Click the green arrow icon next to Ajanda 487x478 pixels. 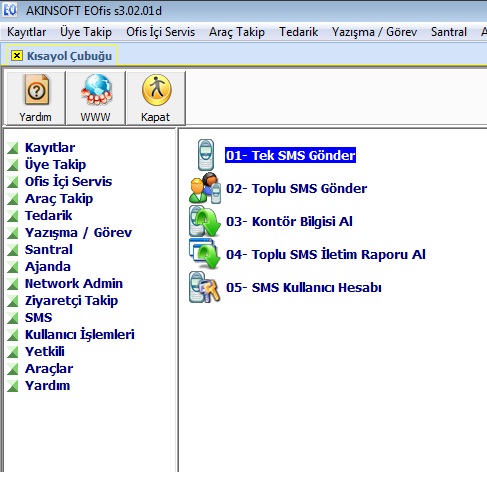coord(13,267)
